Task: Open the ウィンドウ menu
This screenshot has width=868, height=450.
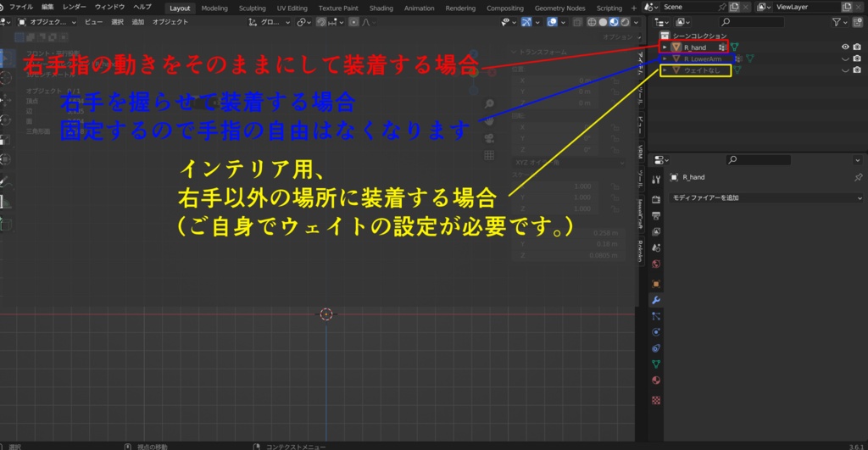Action: click(x=109, y=7)
